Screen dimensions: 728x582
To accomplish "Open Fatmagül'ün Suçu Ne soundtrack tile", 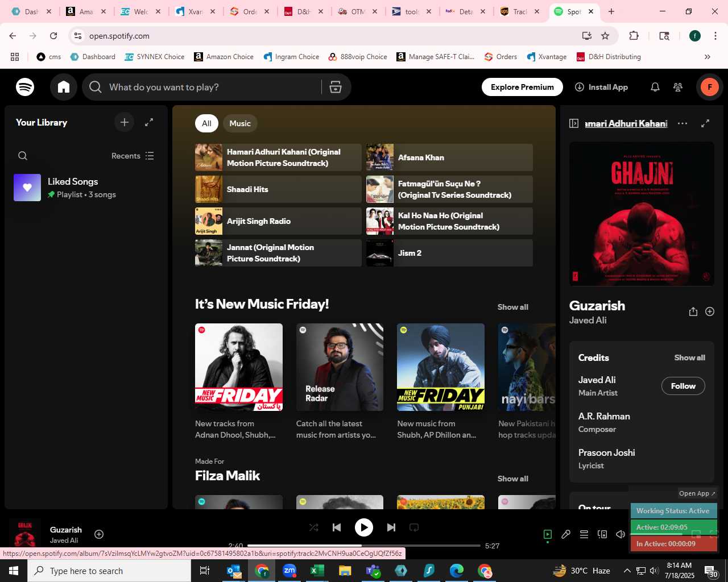I will pyautogui.click(x=449, y=189).
